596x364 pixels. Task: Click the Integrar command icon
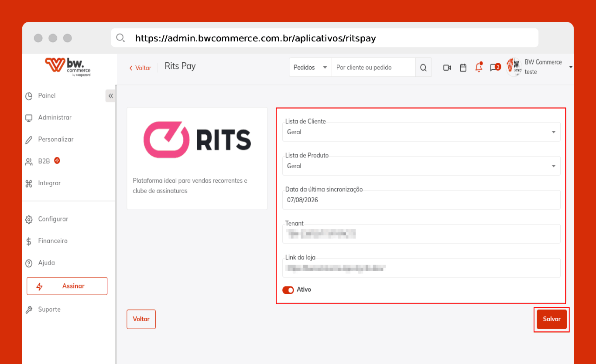(29, 184)
